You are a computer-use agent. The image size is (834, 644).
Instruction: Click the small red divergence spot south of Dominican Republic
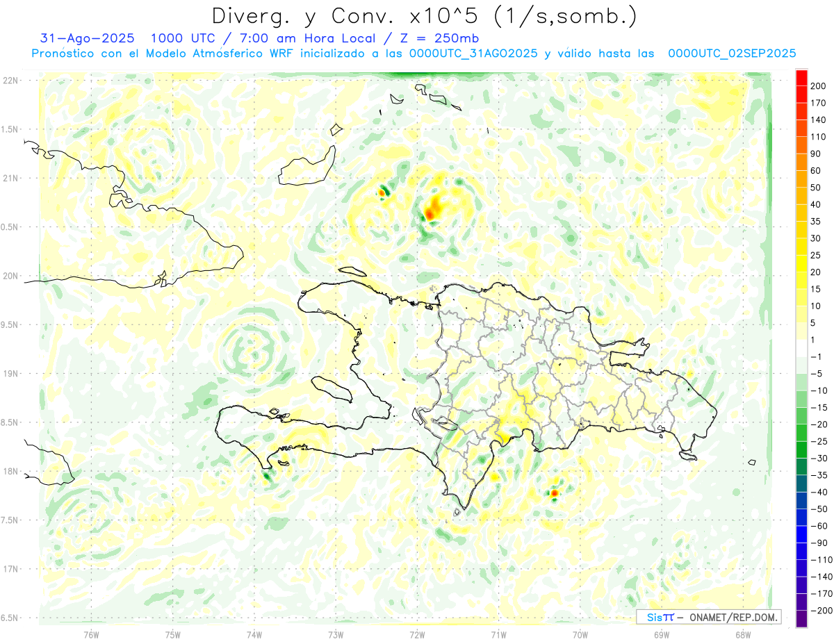555,493
